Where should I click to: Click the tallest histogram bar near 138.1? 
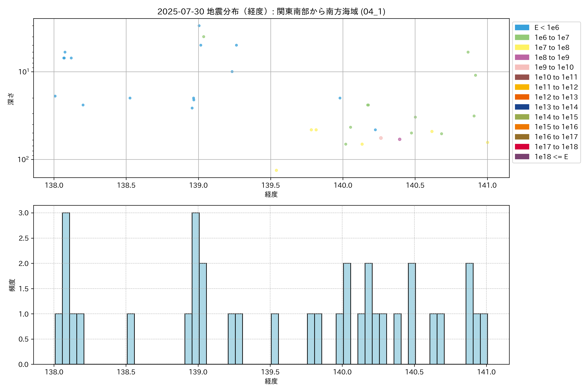coord(66,288)
